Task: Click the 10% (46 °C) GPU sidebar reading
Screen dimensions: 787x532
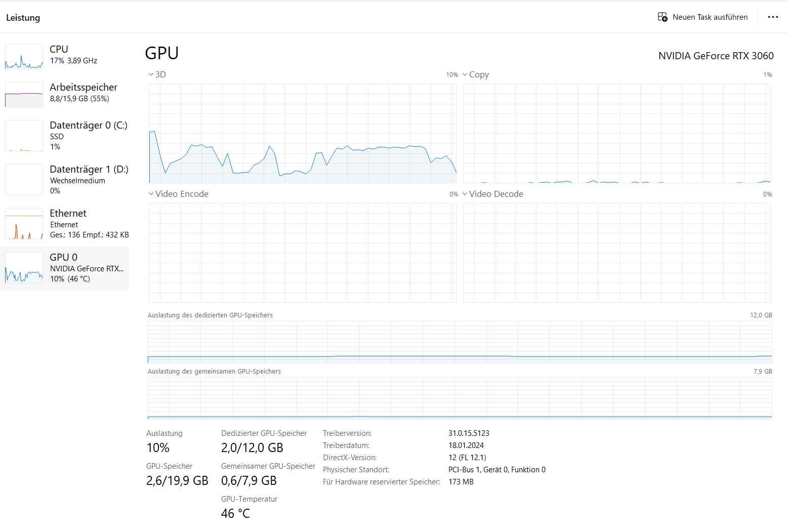Action: point(70,279)
